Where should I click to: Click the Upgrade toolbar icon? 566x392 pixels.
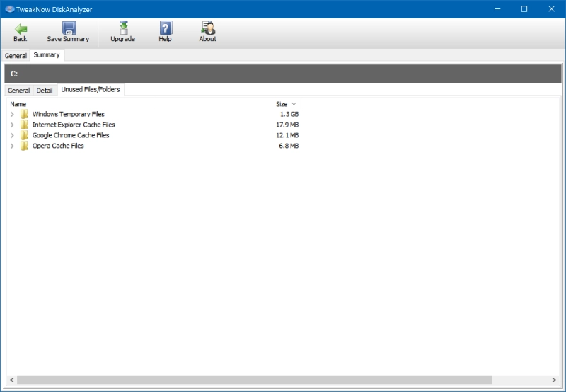(x=123, y=28)
